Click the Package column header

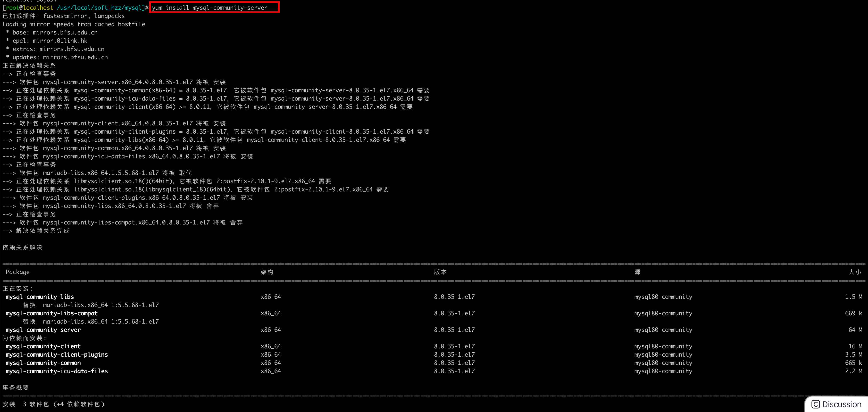point(17,272)
